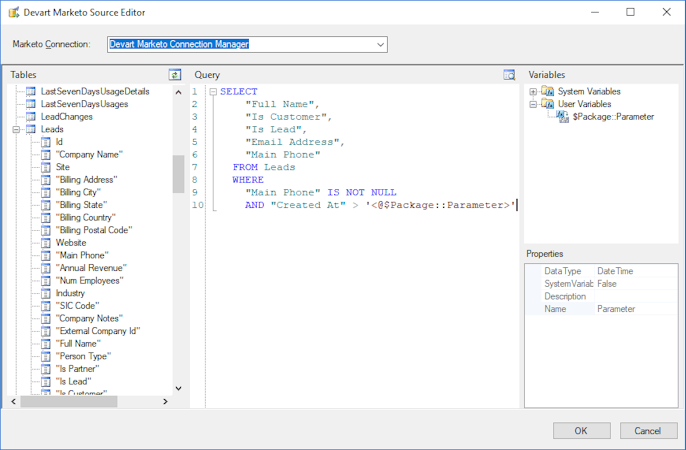Click the LastSevenDaysUsages table icon
This screenshot has width=686, height=450.
pos(31,104)
